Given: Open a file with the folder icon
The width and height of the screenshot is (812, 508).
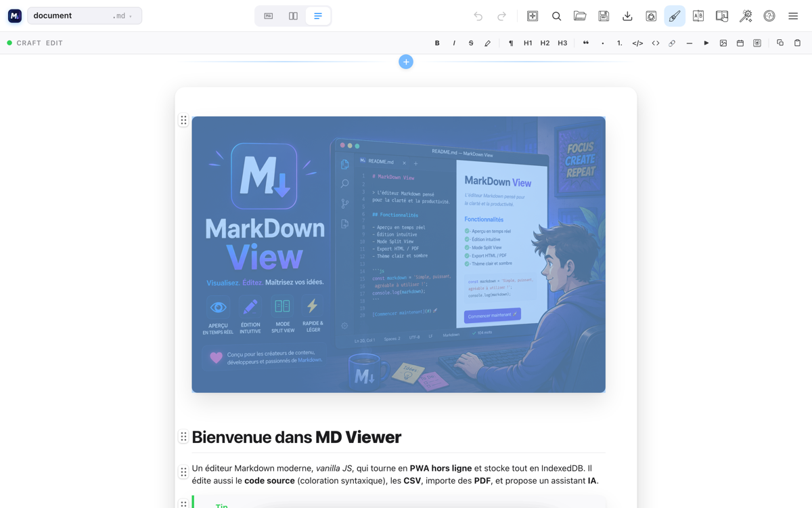Looking at the screenshot, I should [580, 16].
